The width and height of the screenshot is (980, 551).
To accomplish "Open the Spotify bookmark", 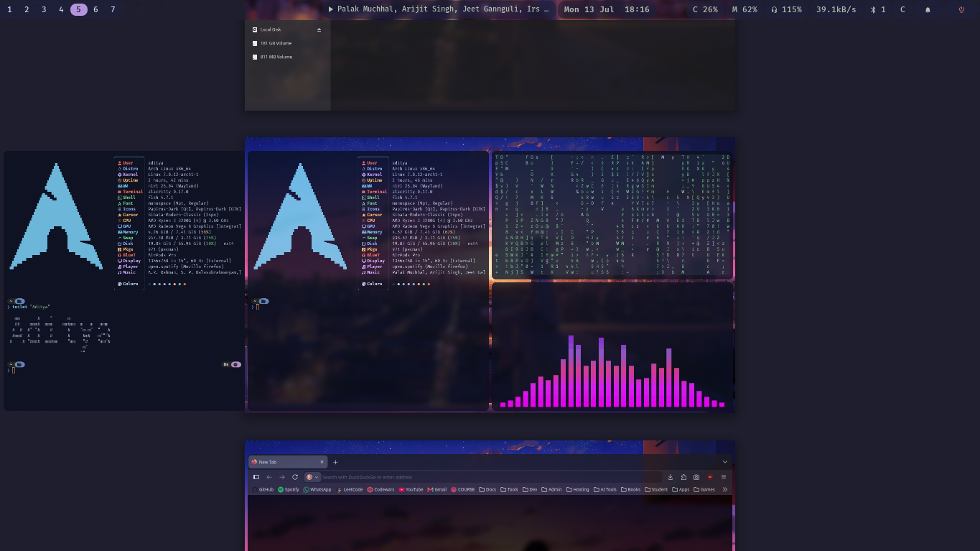I will point(288,490).
